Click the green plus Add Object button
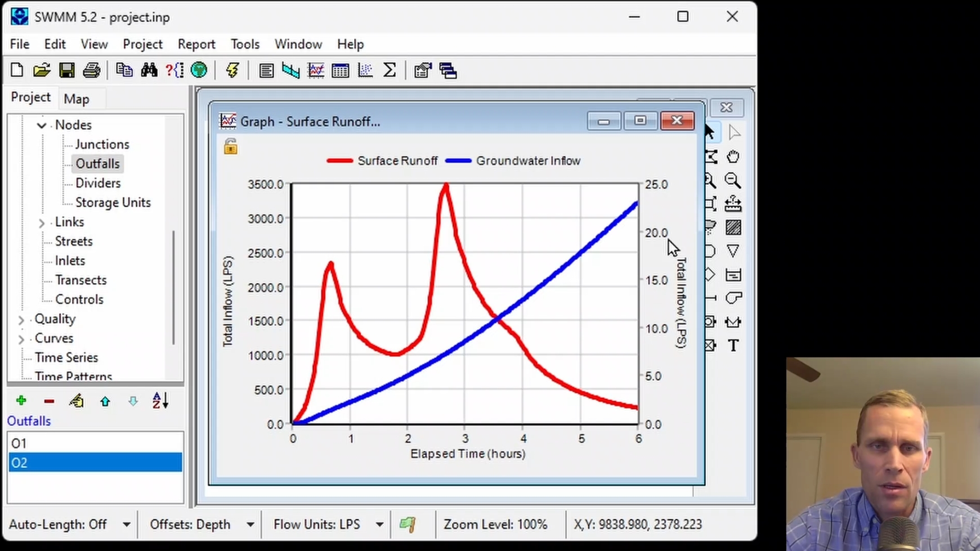Viewport: 980px width, 551px height. 21,401
